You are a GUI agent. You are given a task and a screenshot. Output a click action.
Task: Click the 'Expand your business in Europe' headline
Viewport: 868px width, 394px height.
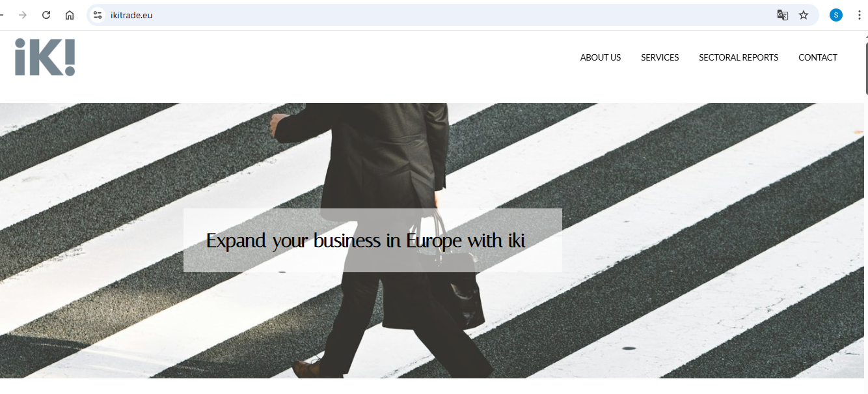pos(366,240)
